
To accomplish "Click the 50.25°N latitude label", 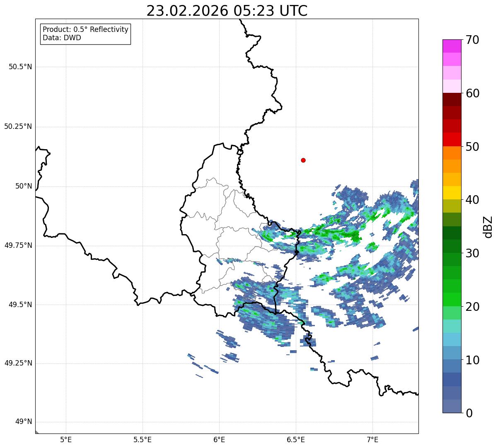I will pos(18,126).
